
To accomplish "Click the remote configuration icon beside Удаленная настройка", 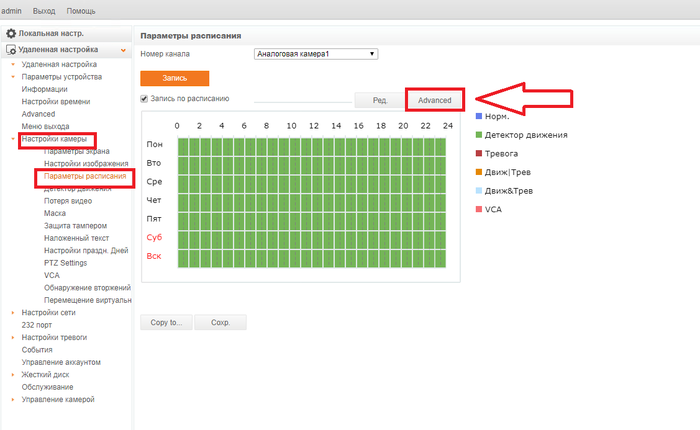I will click(x=11, y=50).
